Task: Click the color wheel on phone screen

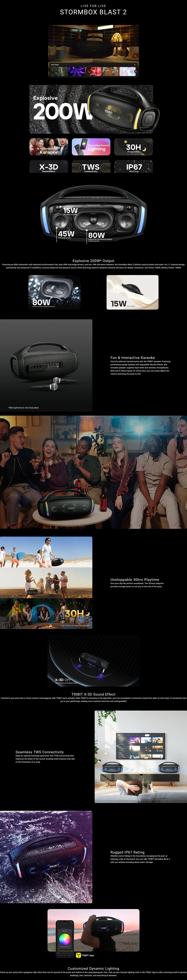Action: click(x=65, y=938)
